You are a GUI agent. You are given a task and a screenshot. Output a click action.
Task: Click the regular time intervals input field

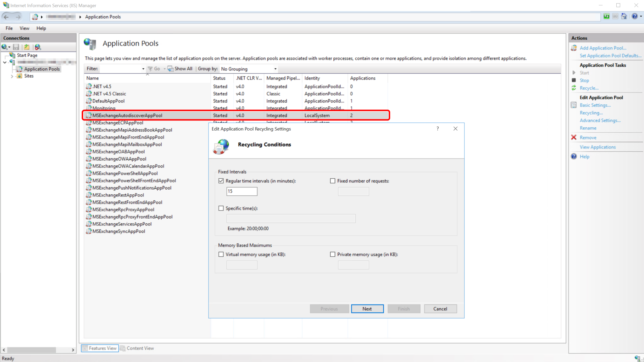pos(241,191)
